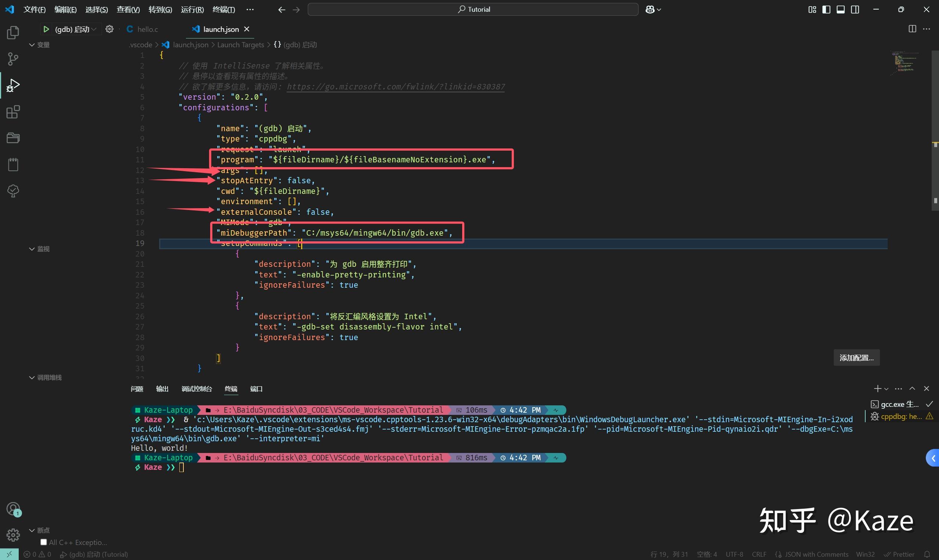Click the green start debugging play button
The height and width of the screenshot is (560, 939).
click(46, 29)
